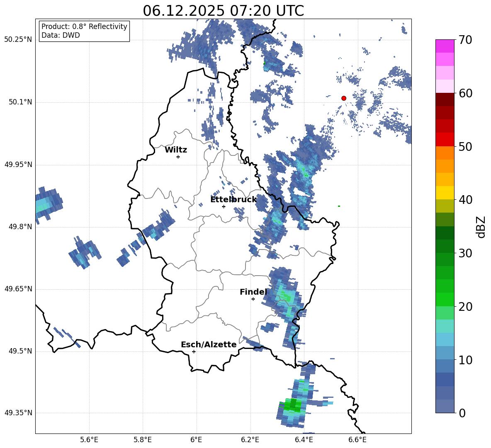Click the 5.8°E longitude label
Viewport: 491px width, 448px height.
pos(143,440)
